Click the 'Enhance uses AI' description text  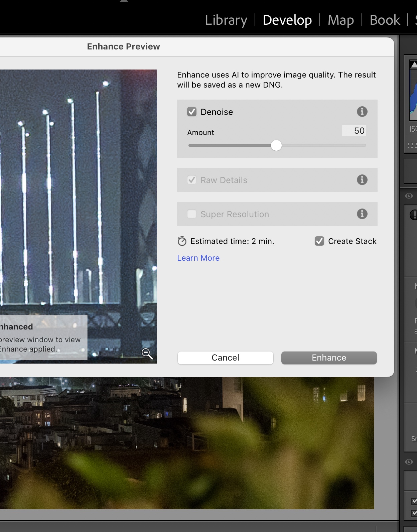click(277, 80)
